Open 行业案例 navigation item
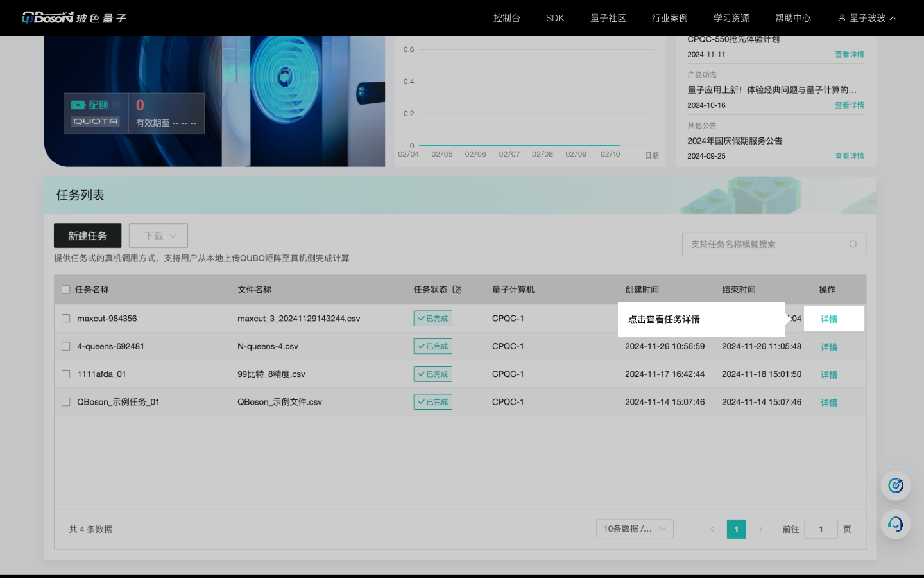This screenshot has height=578, width=924. tap(670, 18)
